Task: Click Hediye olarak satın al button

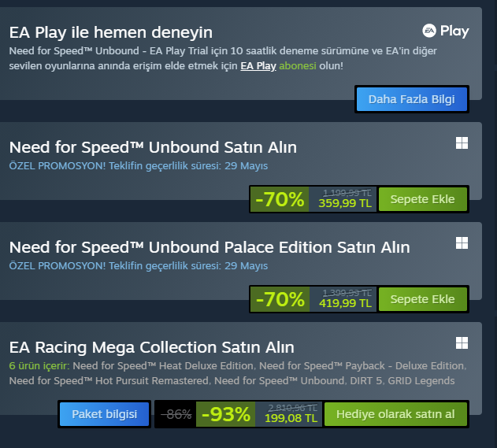Action: click(395, 414)
